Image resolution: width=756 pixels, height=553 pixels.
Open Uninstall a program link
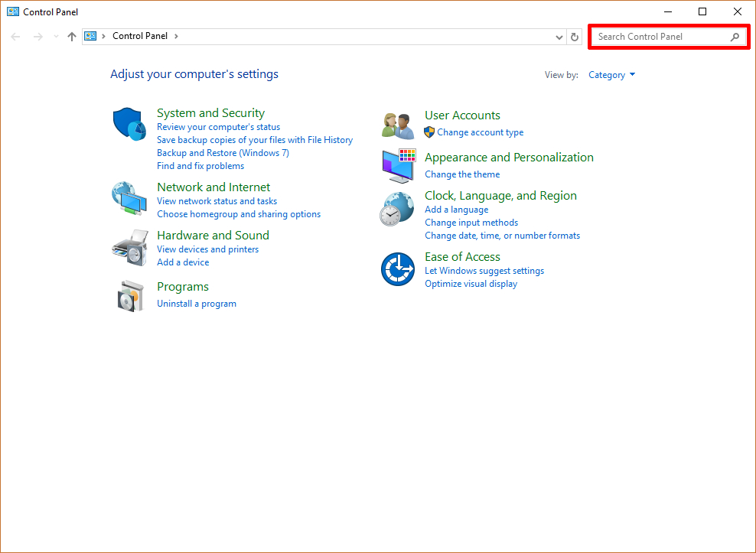197,304
